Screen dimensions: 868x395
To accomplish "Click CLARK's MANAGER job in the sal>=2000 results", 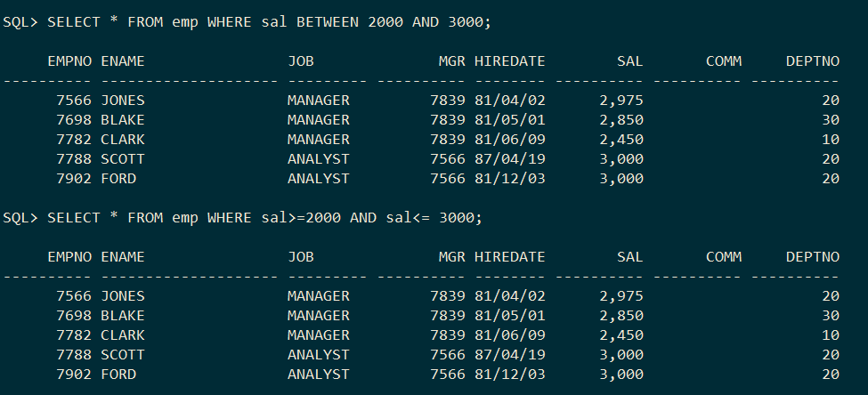I will click(319, 335).
